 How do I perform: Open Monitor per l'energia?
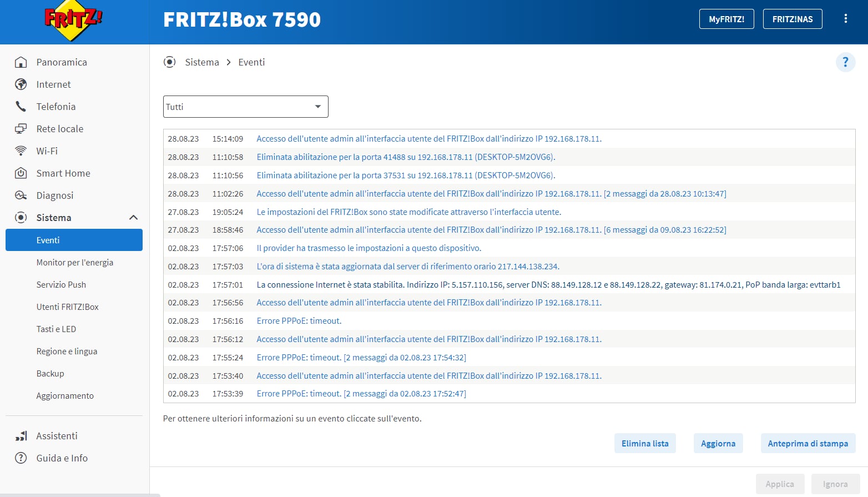pyautogui.click(x=74, y=262)
